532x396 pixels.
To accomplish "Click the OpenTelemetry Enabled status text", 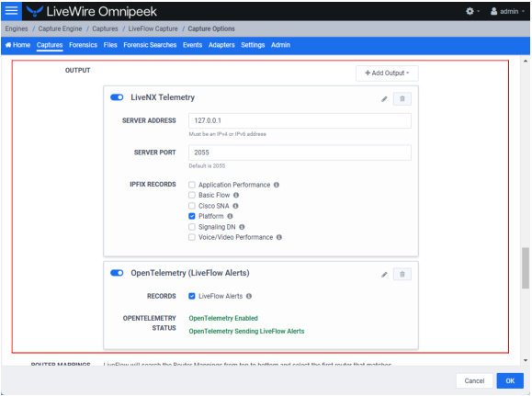I will point(223,318).
